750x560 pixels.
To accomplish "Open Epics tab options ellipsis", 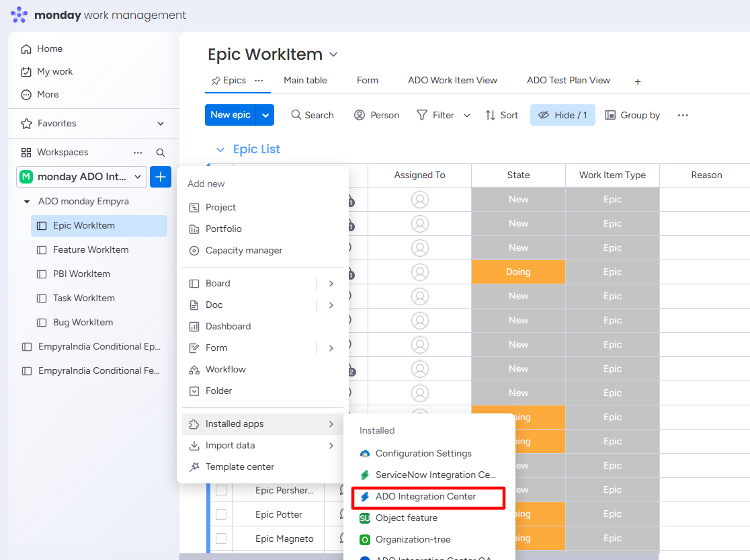I will tap(259, 81).
